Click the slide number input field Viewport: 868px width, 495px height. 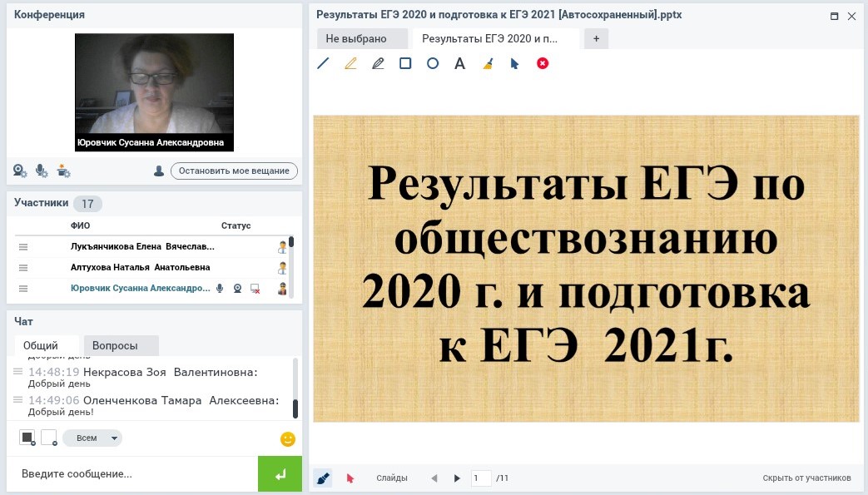pyautogui.click(x=481, y=478)
